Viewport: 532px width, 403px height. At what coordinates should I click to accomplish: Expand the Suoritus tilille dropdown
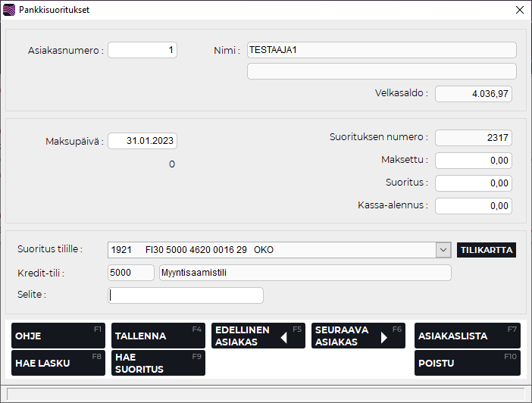coord(443,250)
